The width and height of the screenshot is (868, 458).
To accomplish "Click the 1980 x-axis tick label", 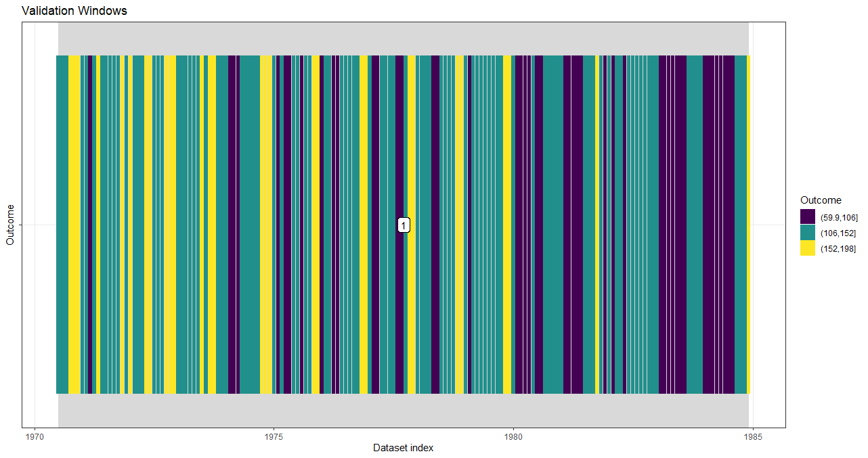I will [x=513, y=436].
